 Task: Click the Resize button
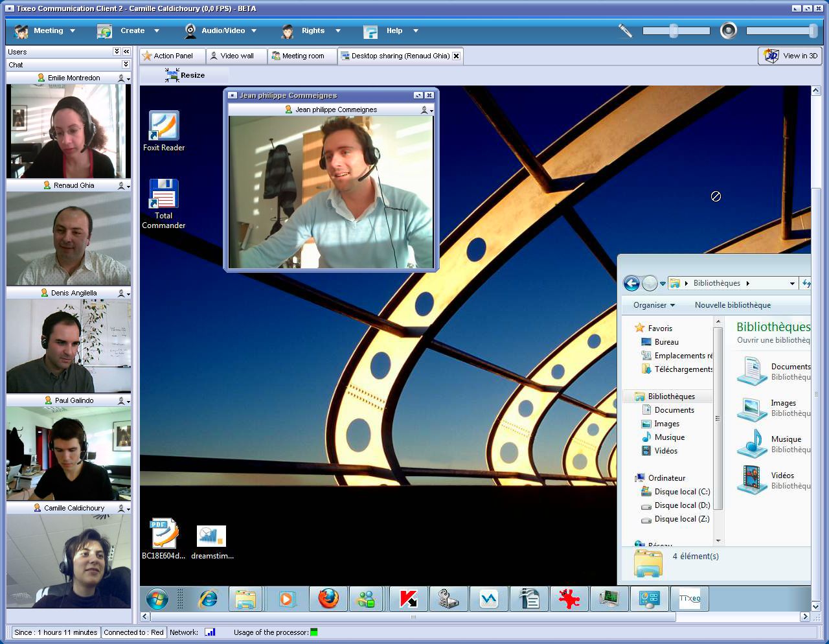(x=185, y=76)
